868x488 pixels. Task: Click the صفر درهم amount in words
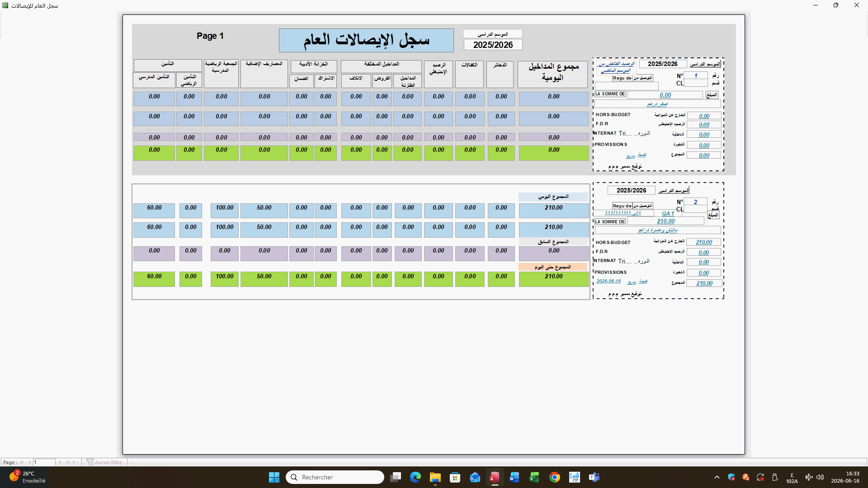pyautogui.click(x=657, y=104)
